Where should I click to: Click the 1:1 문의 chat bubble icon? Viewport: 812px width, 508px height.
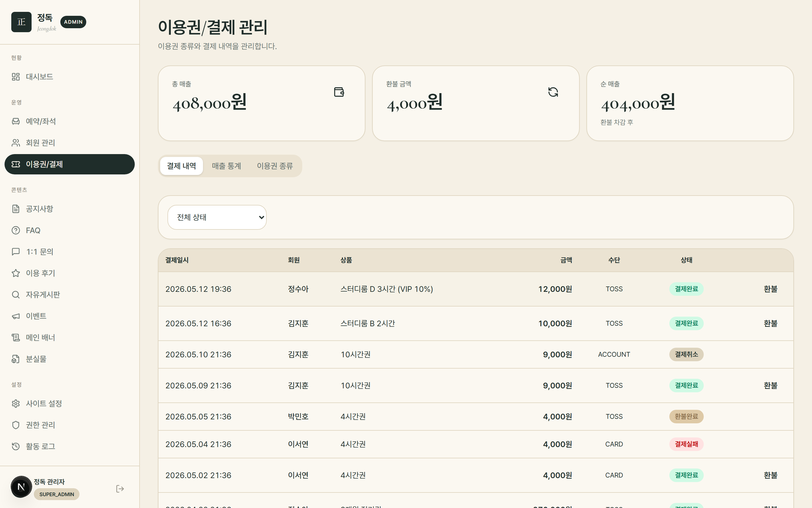(x=16, y=252)
